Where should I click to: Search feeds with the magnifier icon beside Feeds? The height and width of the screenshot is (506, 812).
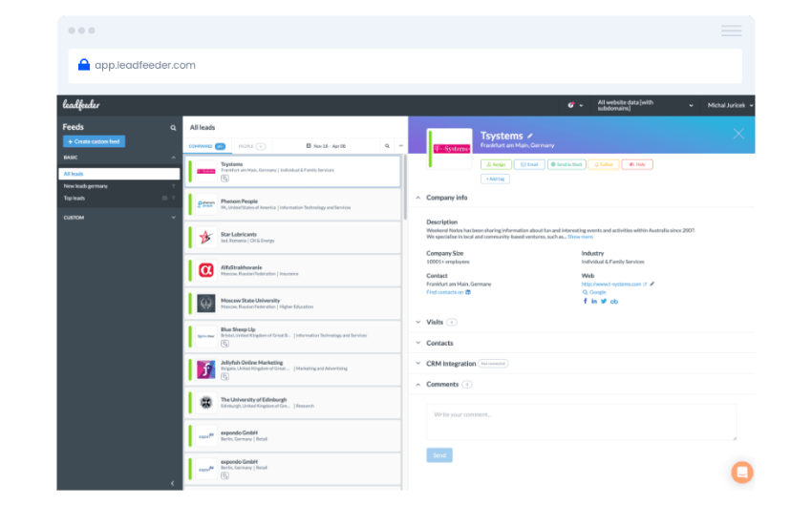(x=173, y=128)
